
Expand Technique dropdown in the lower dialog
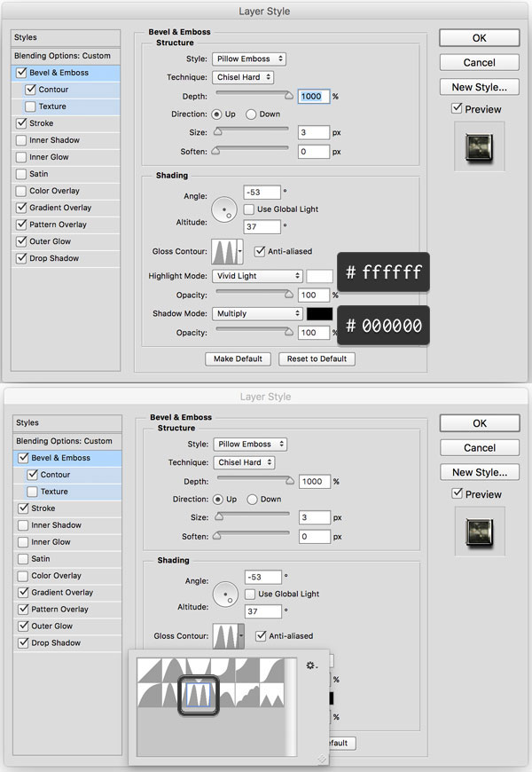244,462
